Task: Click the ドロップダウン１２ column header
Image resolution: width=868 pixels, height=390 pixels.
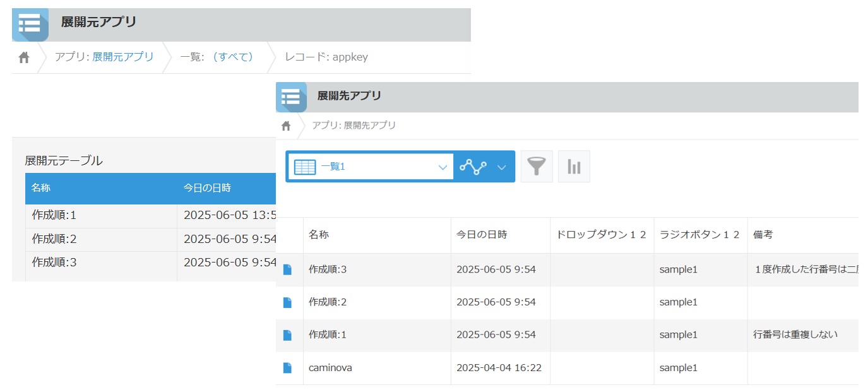Action: [602, 235]
